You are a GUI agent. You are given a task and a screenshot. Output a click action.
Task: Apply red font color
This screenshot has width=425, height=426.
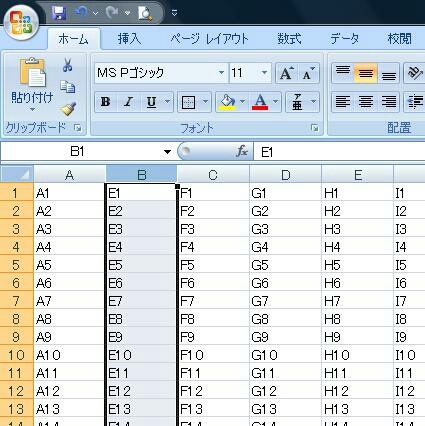[x=260, y=102]
